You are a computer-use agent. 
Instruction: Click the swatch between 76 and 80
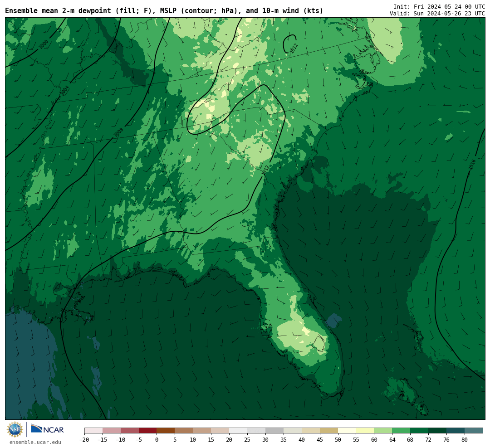pyautogui.click(x=456, y=431)
